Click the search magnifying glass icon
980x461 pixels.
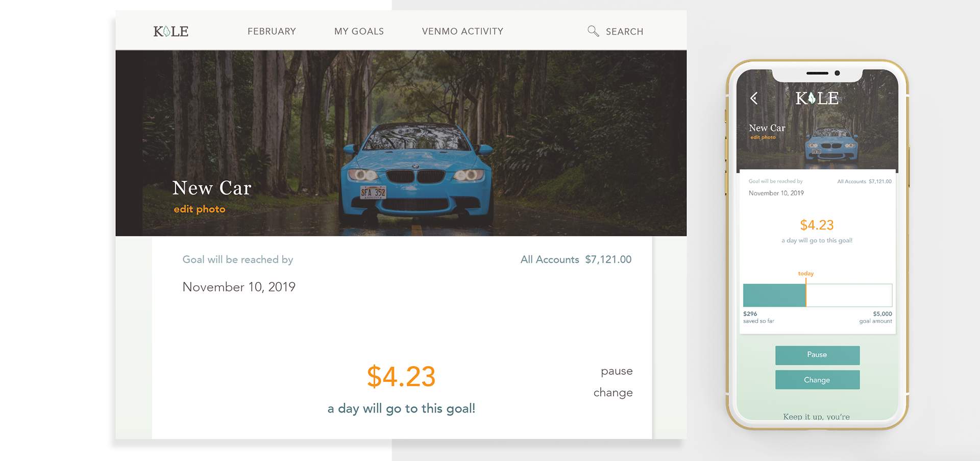(x=593, y=31)
